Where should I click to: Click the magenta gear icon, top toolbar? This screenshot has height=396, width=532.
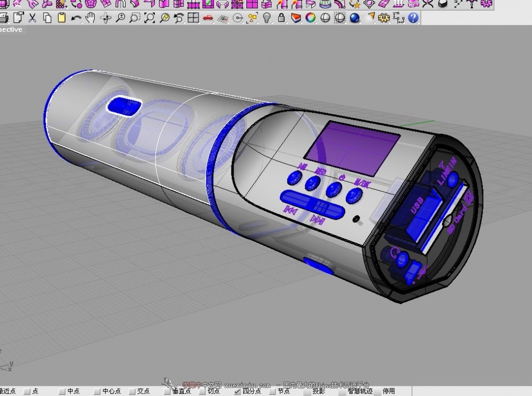(487, 3)
